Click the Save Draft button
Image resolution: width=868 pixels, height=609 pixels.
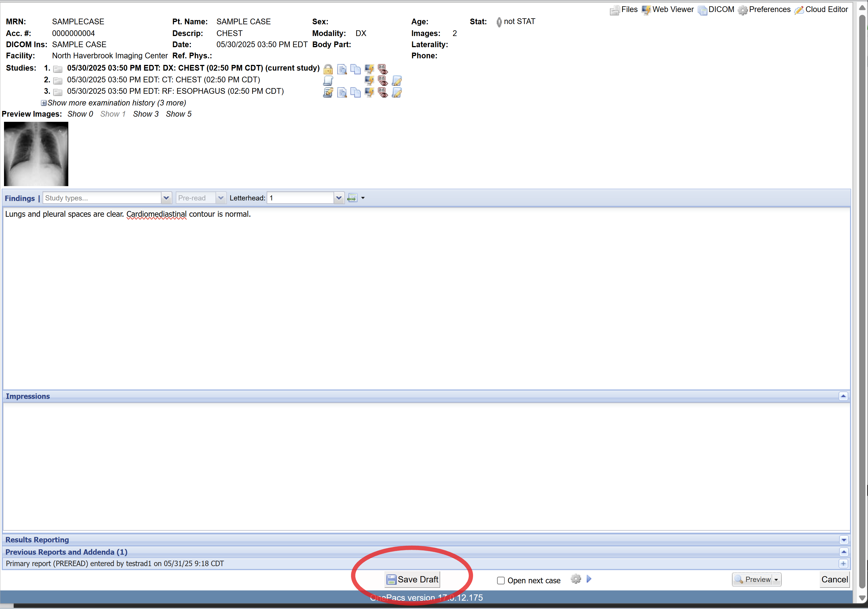(412, 580)
